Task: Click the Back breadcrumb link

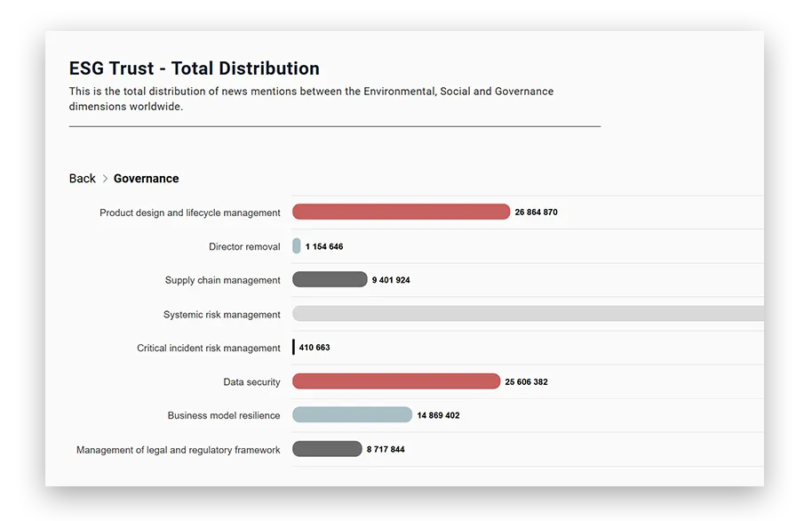Action: coord(83,179)
